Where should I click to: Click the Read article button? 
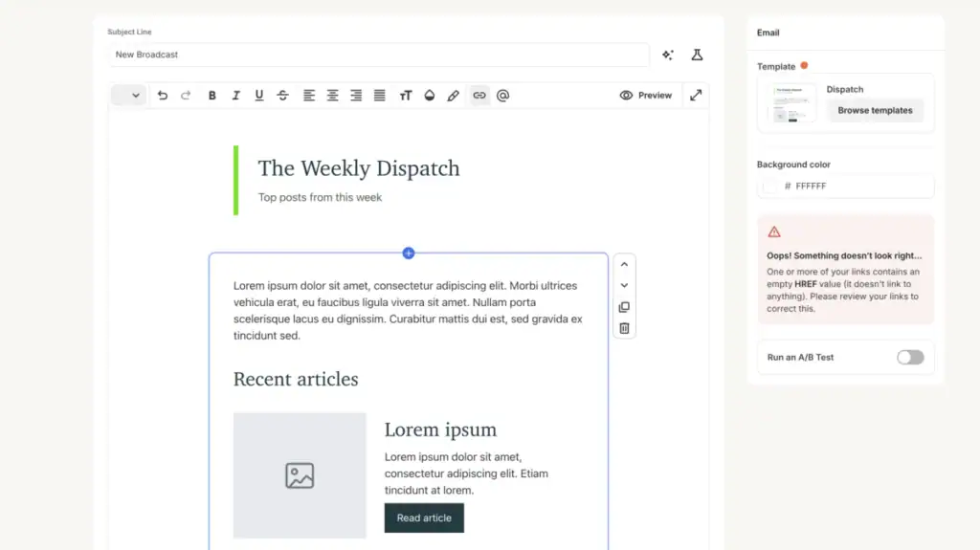click(424, 518)
